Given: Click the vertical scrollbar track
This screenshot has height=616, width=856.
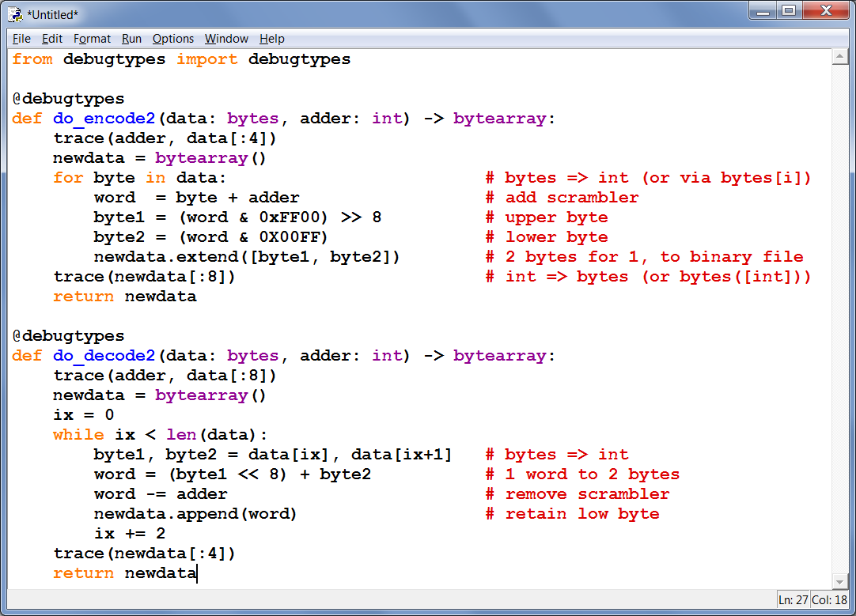Looking at the screenshot, I should [x=840, y=316].
